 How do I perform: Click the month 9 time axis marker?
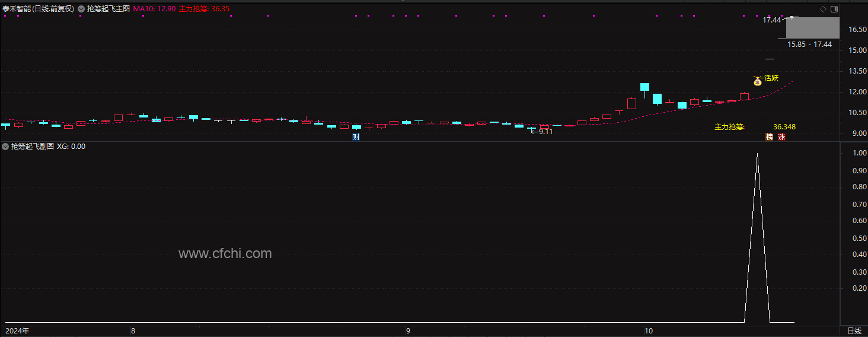408,331
